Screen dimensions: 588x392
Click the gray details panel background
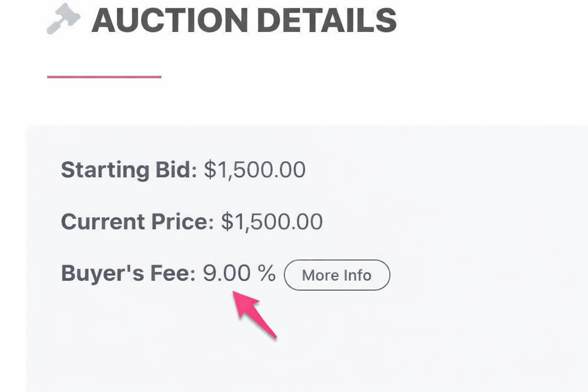[x=459, y=345]
